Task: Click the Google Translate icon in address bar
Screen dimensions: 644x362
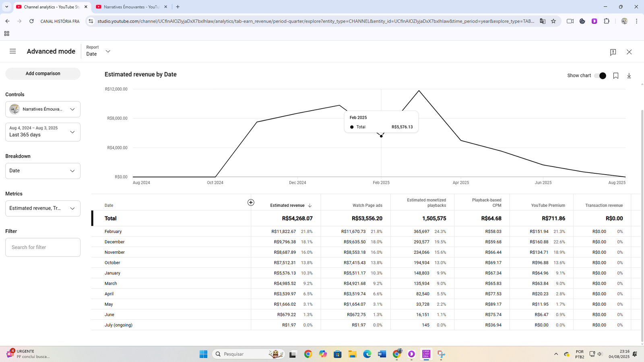Action: point(543,21)
